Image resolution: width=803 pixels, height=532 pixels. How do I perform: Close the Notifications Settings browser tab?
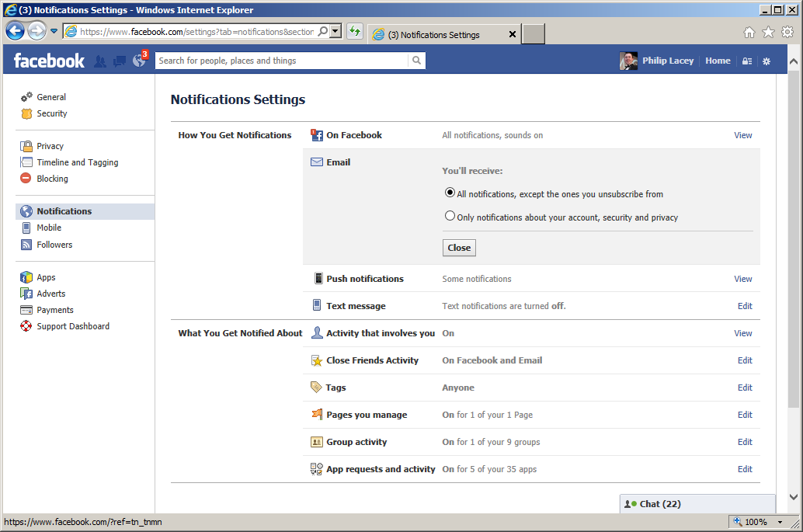pos(512,34)
